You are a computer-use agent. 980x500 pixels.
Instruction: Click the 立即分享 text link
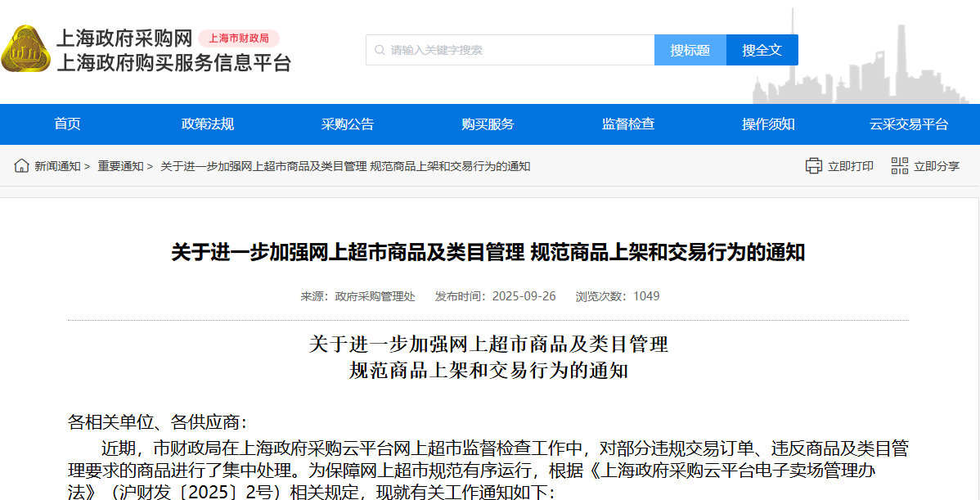[x=937, y=166]
